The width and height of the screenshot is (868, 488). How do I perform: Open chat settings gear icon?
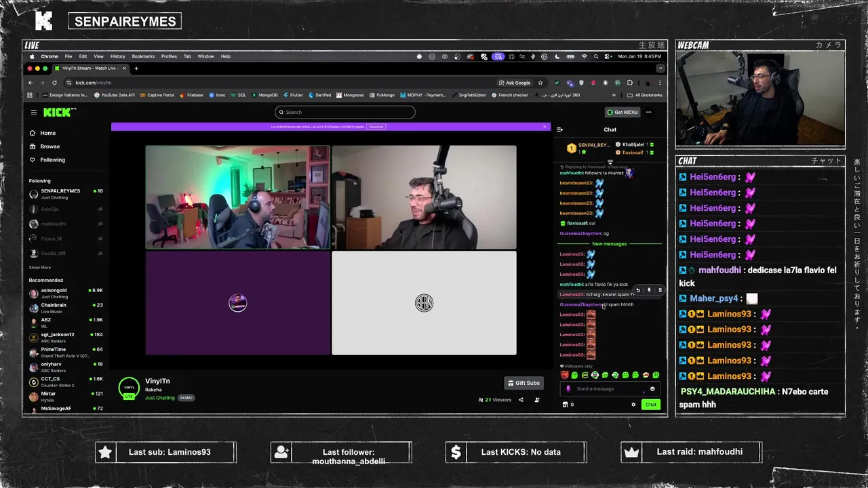pos(633,405)
